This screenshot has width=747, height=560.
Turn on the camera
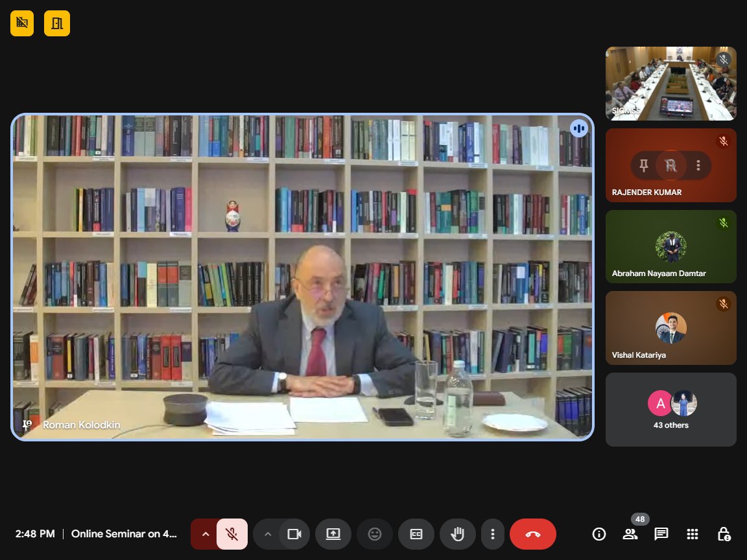pyautogui.click(x=294, y=534)
